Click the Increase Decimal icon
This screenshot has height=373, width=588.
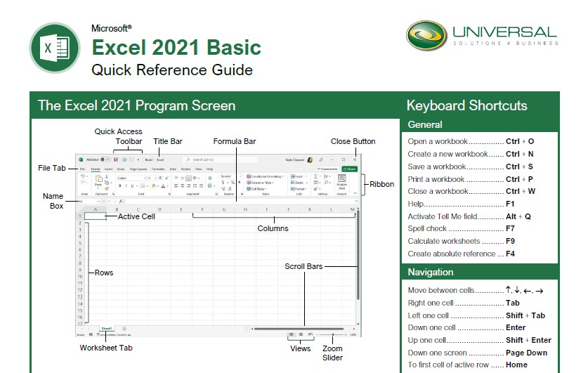tap(223, 189)
